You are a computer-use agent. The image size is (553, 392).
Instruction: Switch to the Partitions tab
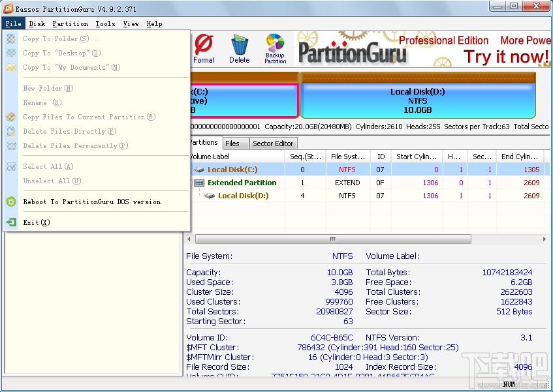coord(204,143)
